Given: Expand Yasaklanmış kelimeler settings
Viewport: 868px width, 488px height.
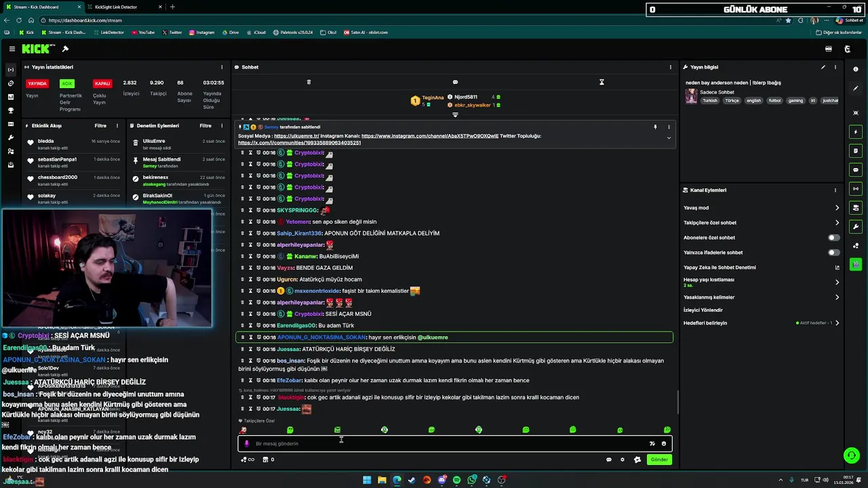Looking at the screenshot, I should (x=837, y=297).
